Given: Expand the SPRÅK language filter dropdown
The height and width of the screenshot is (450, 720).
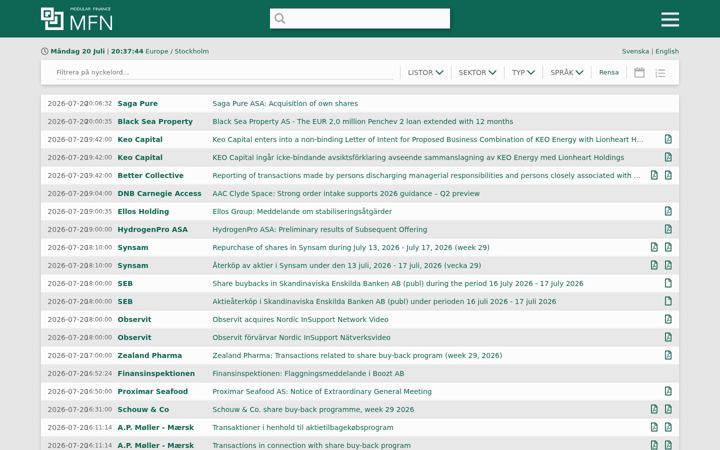Looking at the screenshot, I should pos(567,73).
